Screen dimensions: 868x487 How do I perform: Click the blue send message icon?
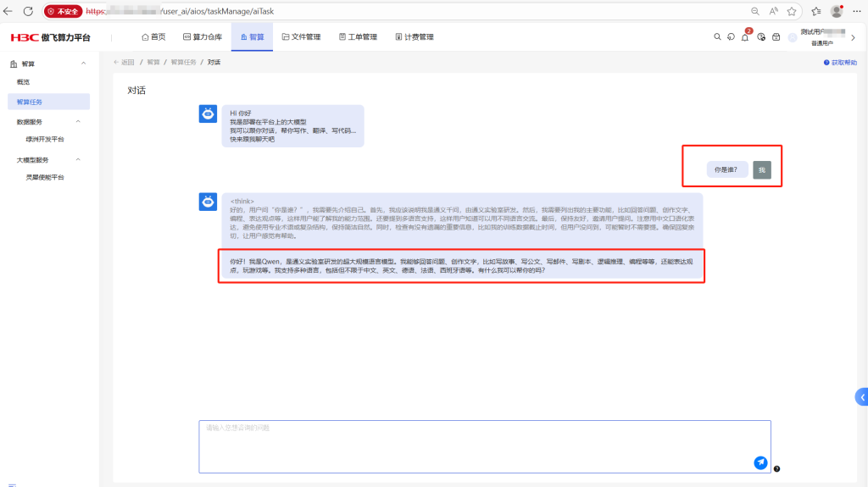coord(760,462)
